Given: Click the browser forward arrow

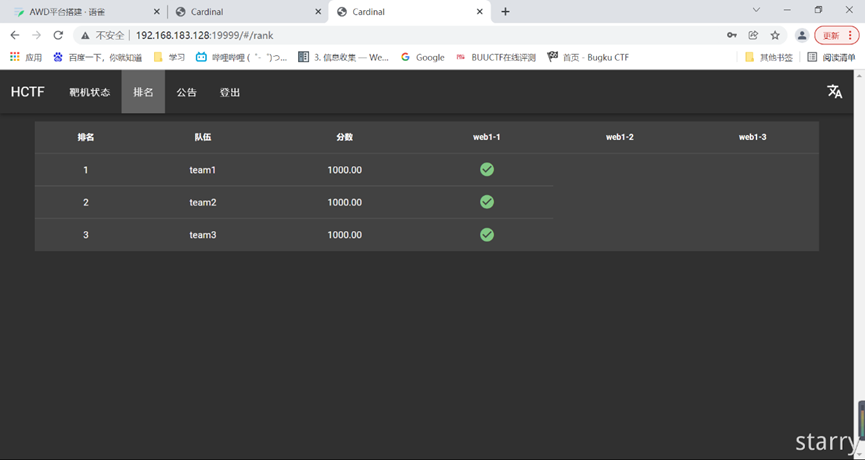Looking at the screenshot, I should point(36,35).
